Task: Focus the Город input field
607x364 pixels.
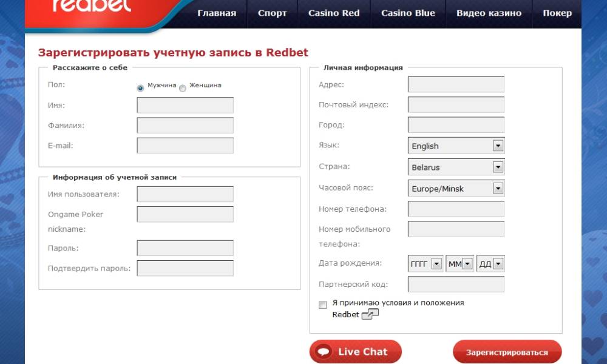Action: [456, 124]
